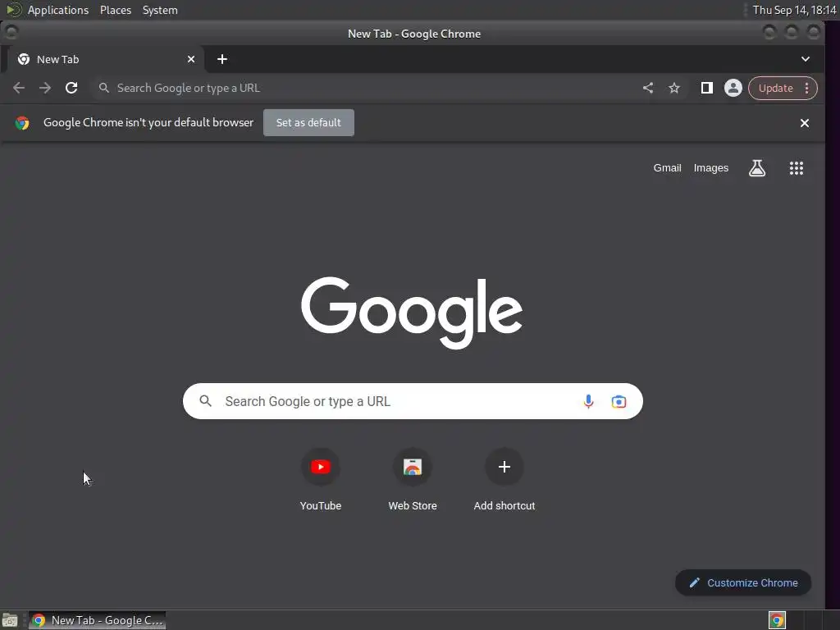Screen dimensions: 840x630
Task: Expand the tab search dropdown arrow
Action: 806,59
